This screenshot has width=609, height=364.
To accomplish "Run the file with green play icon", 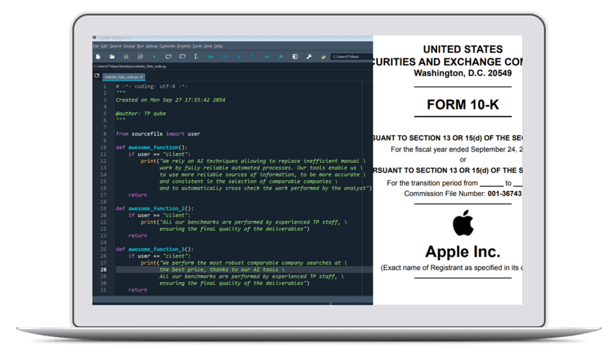I will click(154, 57).
